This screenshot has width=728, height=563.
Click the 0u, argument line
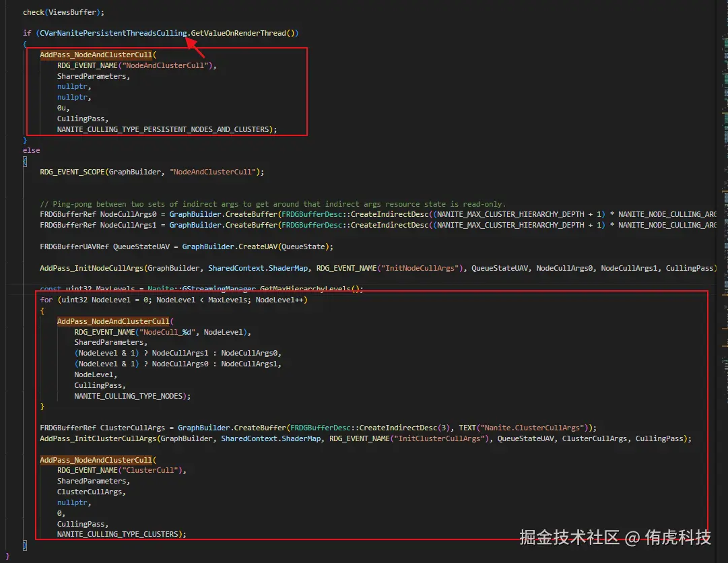[x=63, y=108]
